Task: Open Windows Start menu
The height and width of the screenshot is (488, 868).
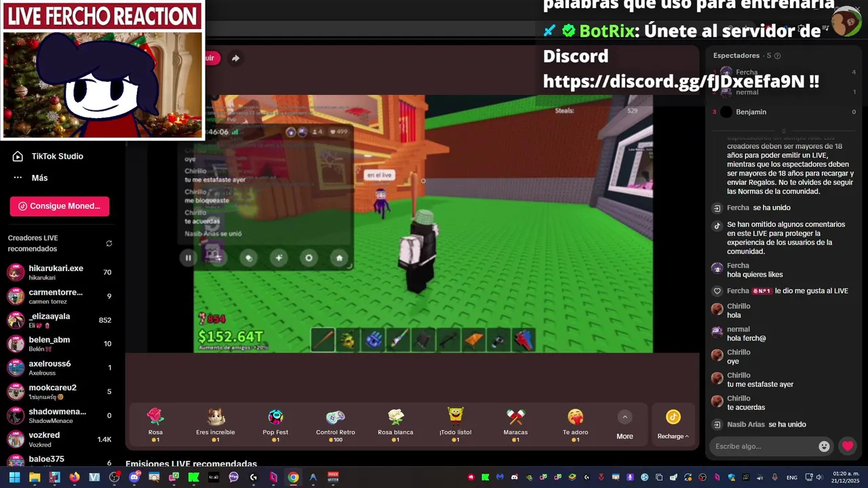Action: click(14, 477)
